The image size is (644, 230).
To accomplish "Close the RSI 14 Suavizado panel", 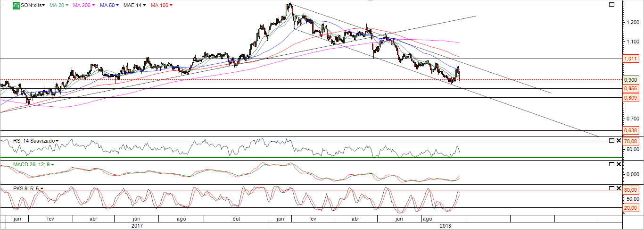I will (619, 141).
